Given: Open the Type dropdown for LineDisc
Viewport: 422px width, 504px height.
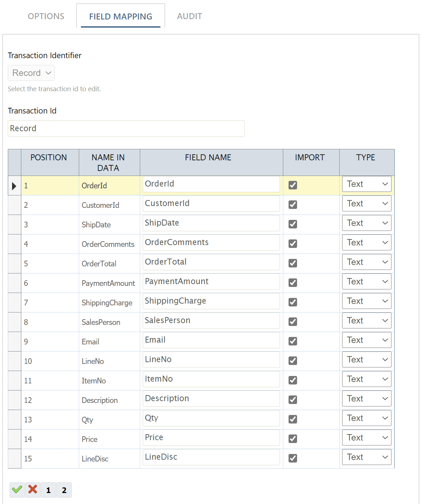Looking at the screenshot, I should coord(366,457).
